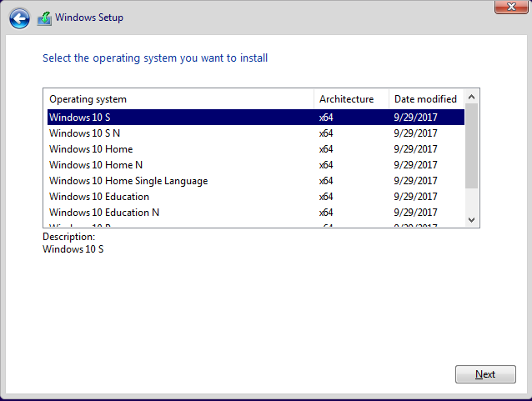The height and width of the screenshot is (401, 532).
Task: Select Windows 10 S entry
Action: (73, 118)
